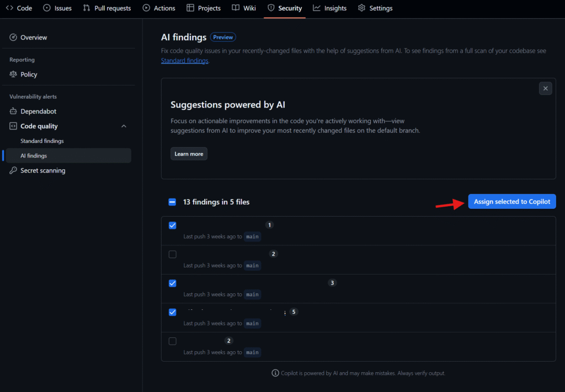Click the Security shield icon in top nav
This screenshot has width=565, height=392.
click(x=271, y=8)
